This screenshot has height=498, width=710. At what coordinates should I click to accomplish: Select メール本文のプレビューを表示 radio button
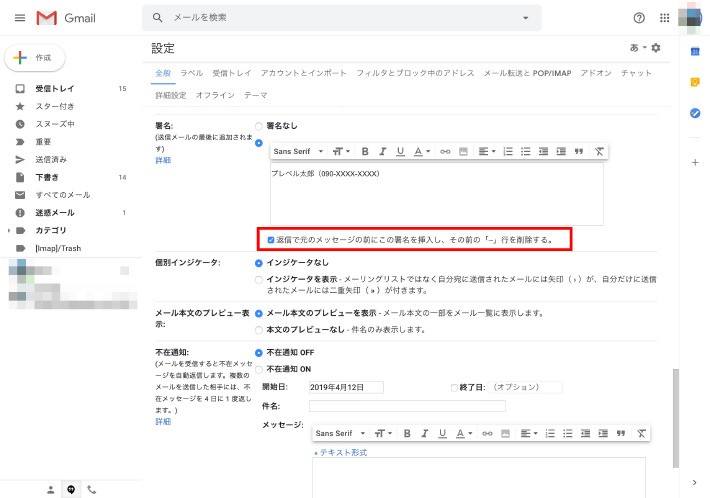[x=259, y=313]
